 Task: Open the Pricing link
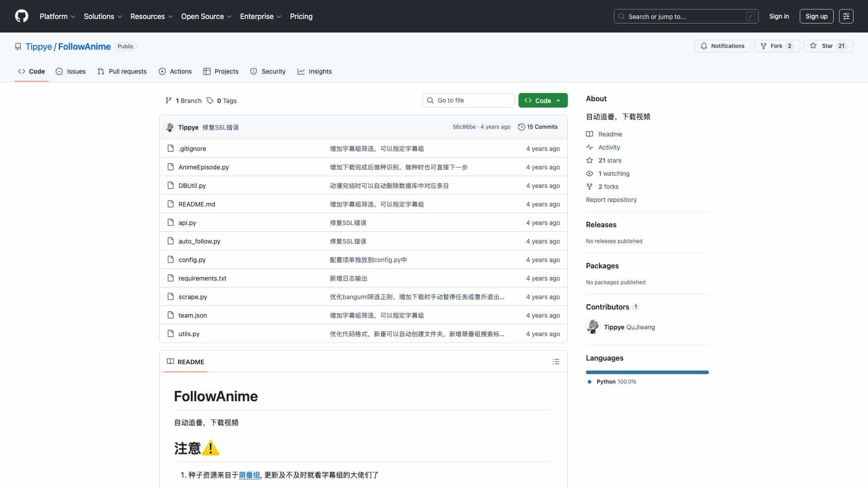tap(301, 16)
